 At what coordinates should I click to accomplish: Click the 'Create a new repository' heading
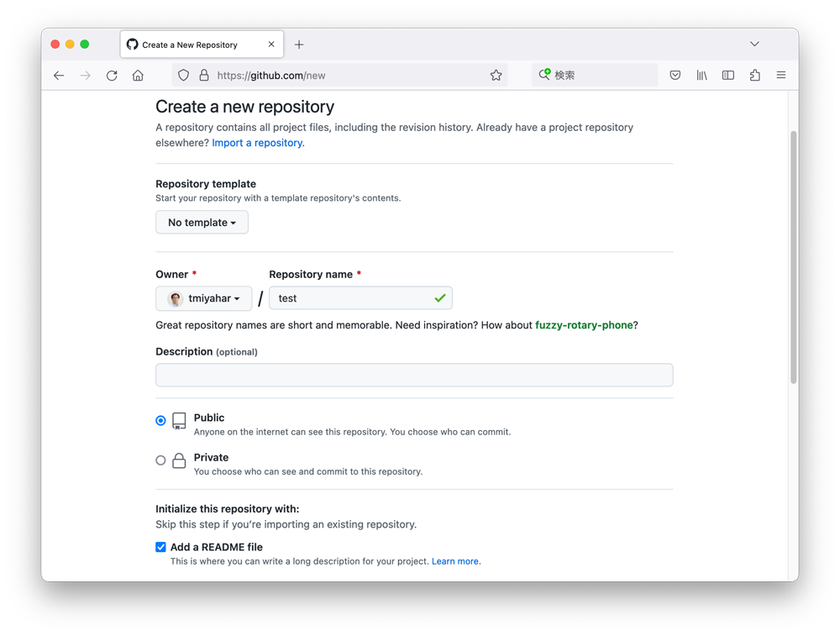(244, 107)
